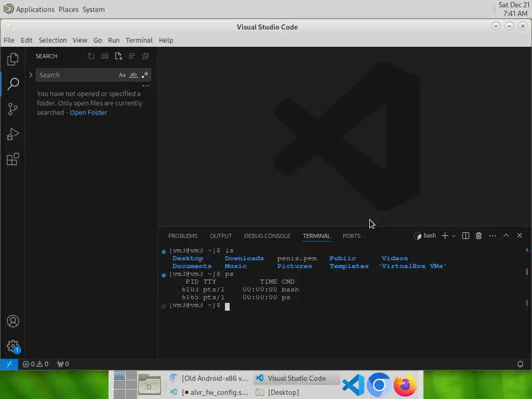Launch Firefox from dock
Screen dimensions: 532x399
click(405, 385)
